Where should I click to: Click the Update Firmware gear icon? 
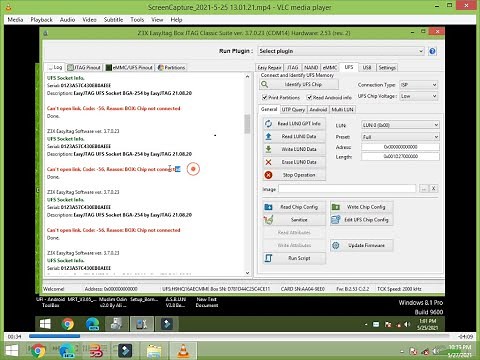click(x=336, y=245)
